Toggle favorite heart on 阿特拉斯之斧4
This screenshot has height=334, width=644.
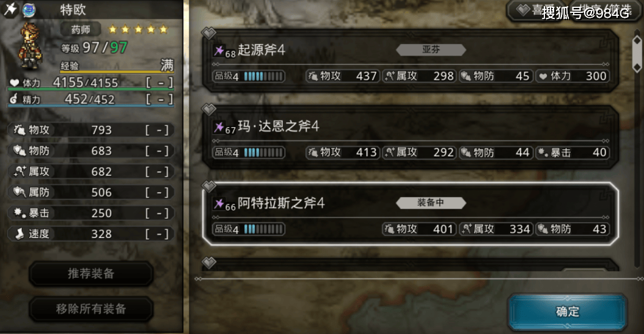[x=210, y=186]
